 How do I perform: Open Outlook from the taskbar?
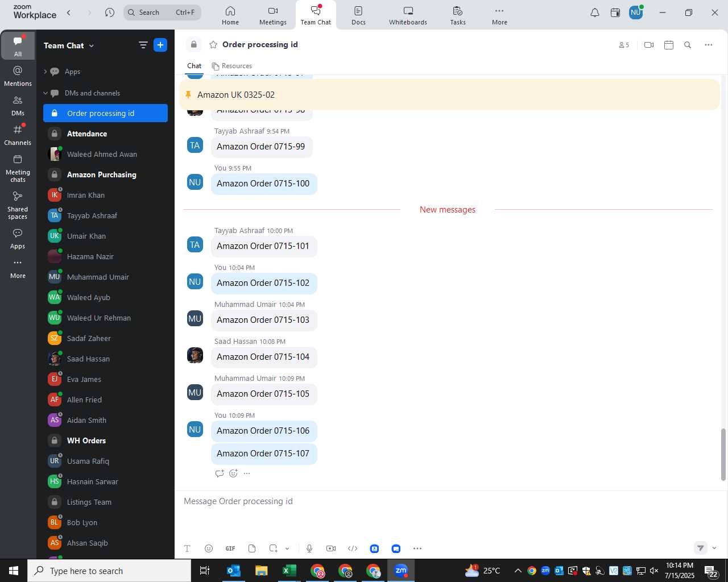234,571
